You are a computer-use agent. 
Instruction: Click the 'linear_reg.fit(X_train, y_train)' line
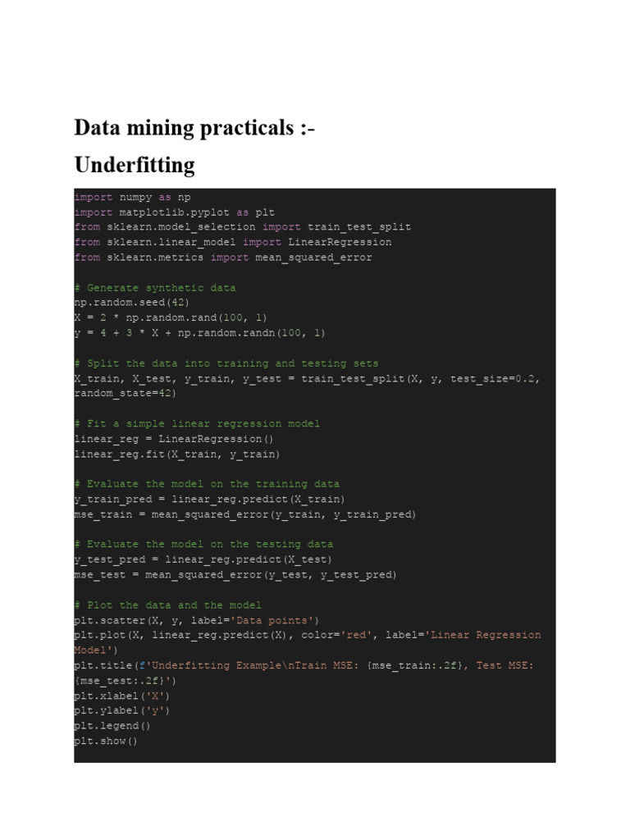[177, 454]
